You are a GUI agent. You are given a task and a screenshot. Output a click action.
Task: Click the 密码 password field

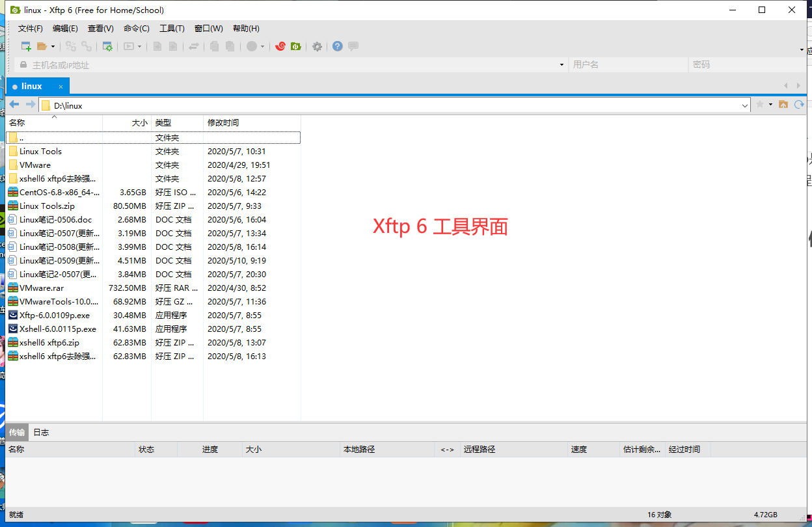click(x=747, y=65)
